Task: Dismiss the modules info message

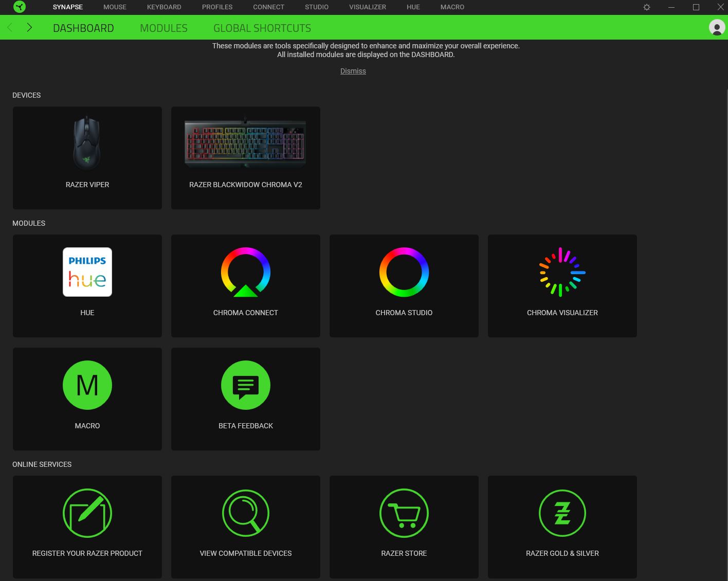Action: [x=353, y=71]
